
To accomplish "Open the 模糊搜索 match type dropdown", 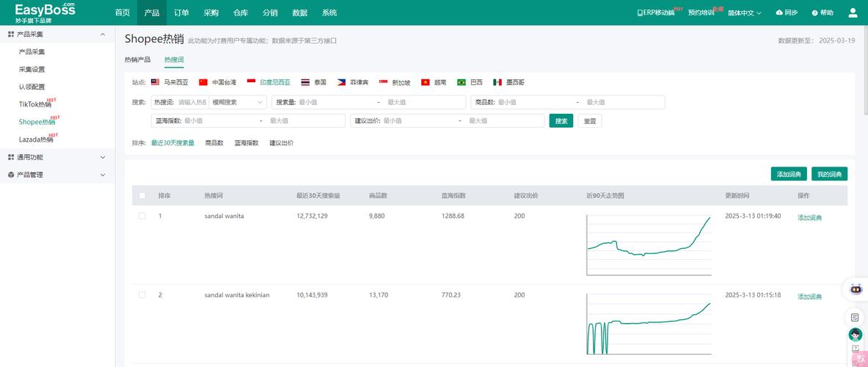I will click(x=238, y=103).
